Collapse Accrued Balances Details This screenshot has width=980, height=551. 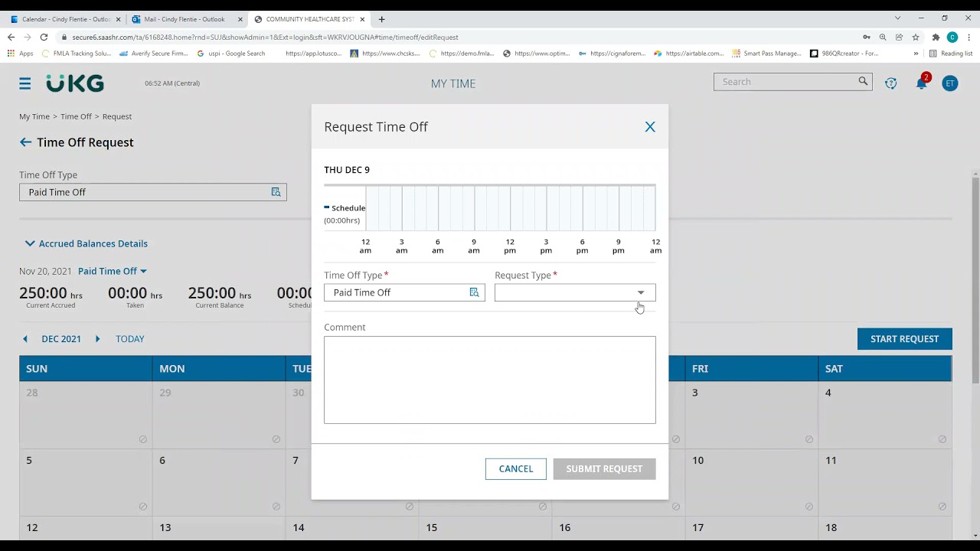pos(85,243)
